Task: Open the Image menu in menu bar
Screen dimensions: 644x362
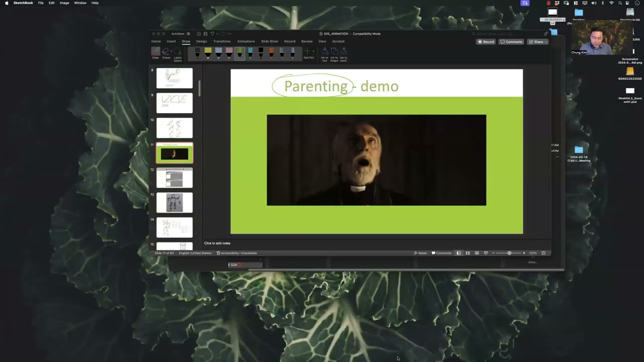Action: coord(64,3)
